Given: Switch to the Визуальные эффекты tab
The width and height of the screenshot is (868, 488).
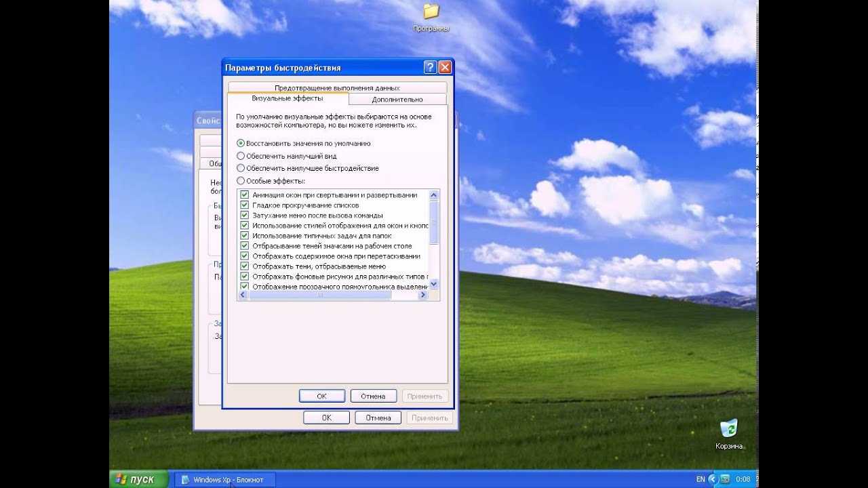Looking at the screenshot, I should tap(288, 98).
